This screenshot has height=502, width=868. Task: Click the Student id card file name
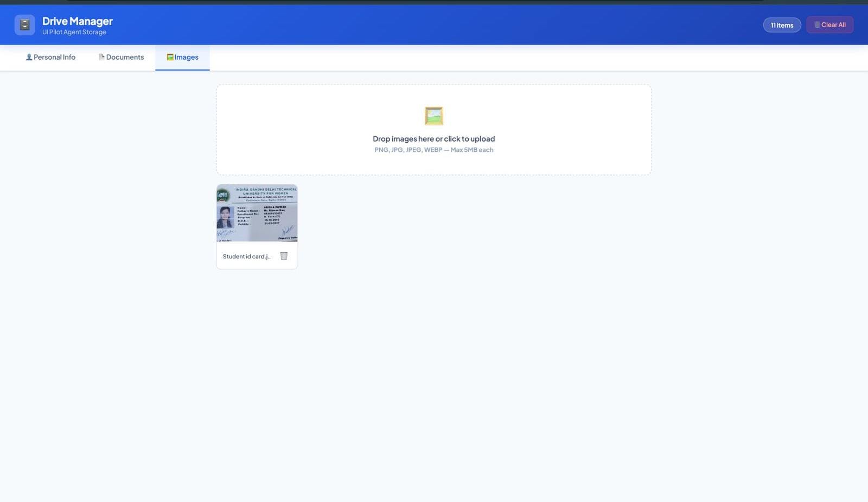(x=247, y=257)
